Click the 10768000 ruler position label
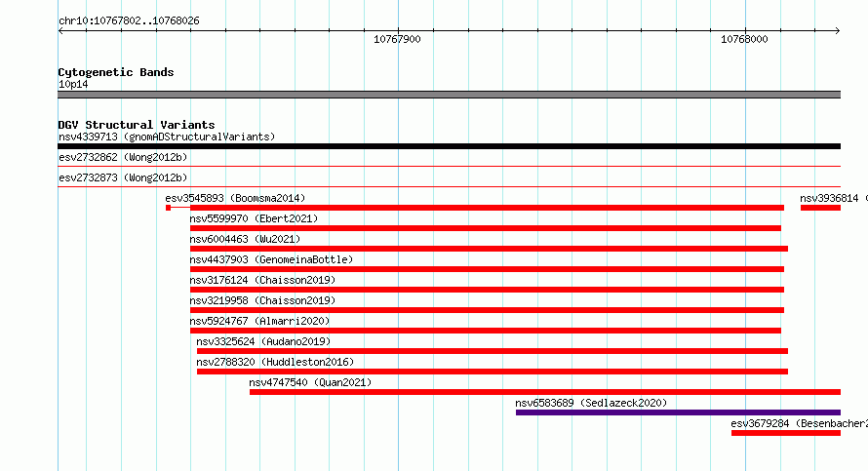The image size is (868, 471). (x=744, y=39)
